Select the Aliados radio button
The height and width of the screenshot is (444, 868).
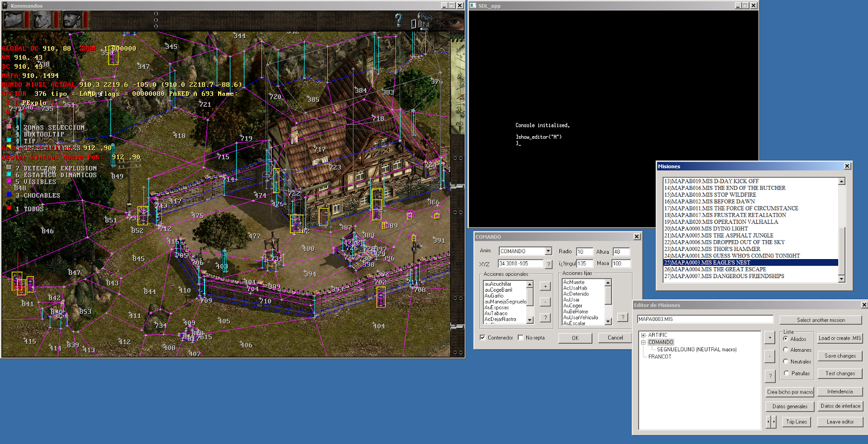(x=786, y=339)
